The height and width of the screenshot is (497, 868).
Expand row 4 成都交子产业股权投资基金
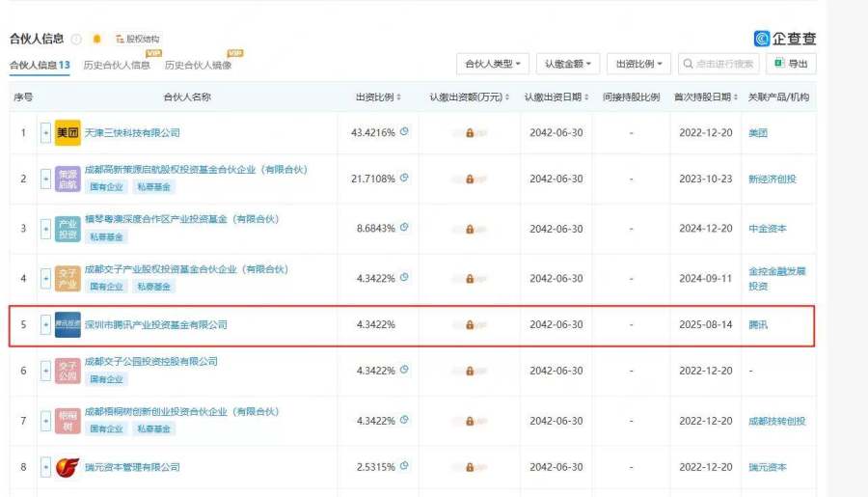pos(45,278)
